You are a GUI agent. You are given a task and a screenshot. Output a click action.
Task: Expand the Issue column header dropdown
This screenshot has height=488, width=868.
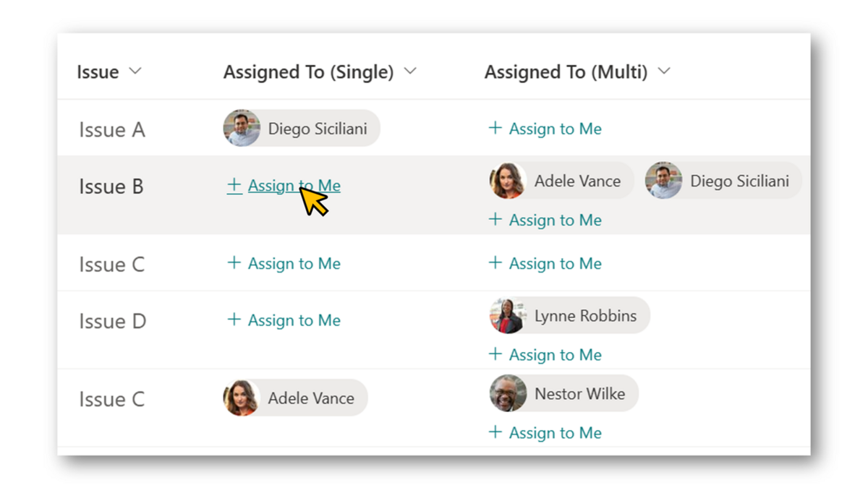tap(135, 72)
